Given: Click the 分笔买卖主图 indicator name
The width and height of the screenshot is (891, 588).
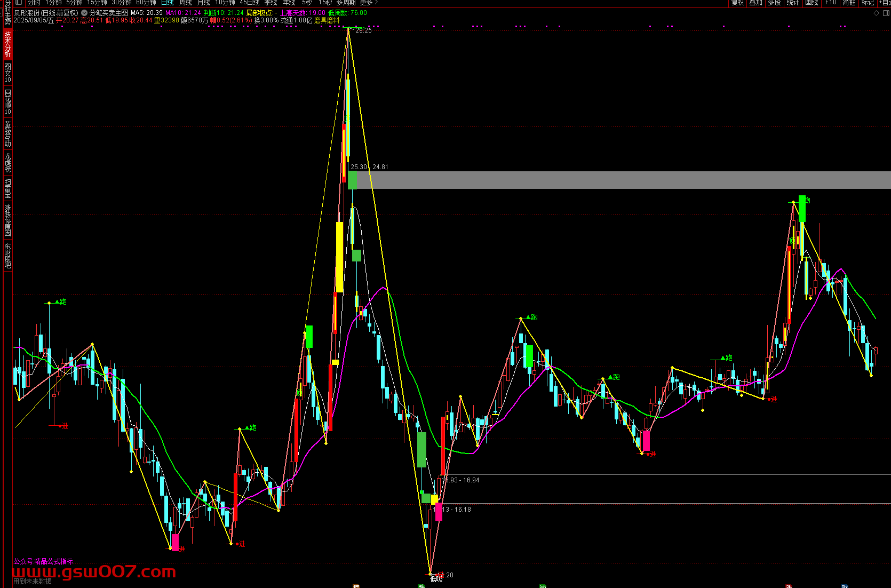Looking at the screenshot, I should (109, 13).
